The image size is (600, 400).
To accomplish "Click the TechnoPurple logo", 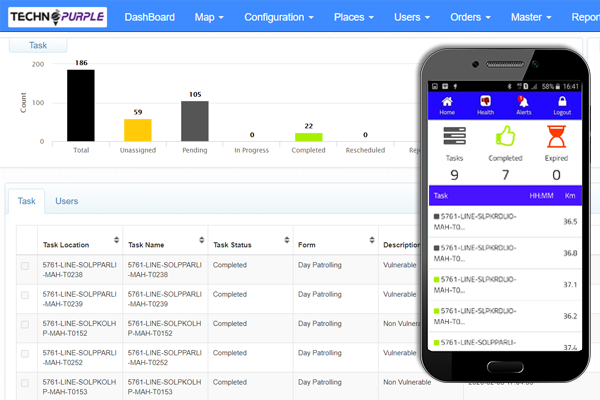I will click(x=57, y=17).
